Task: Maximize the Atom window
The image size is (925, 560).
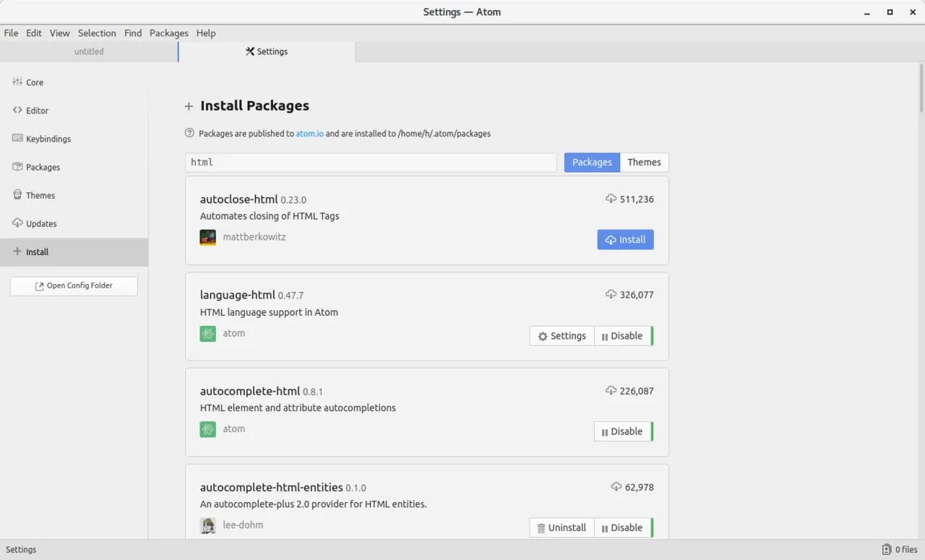Action: pyautogui.click(x=890, y=12)
